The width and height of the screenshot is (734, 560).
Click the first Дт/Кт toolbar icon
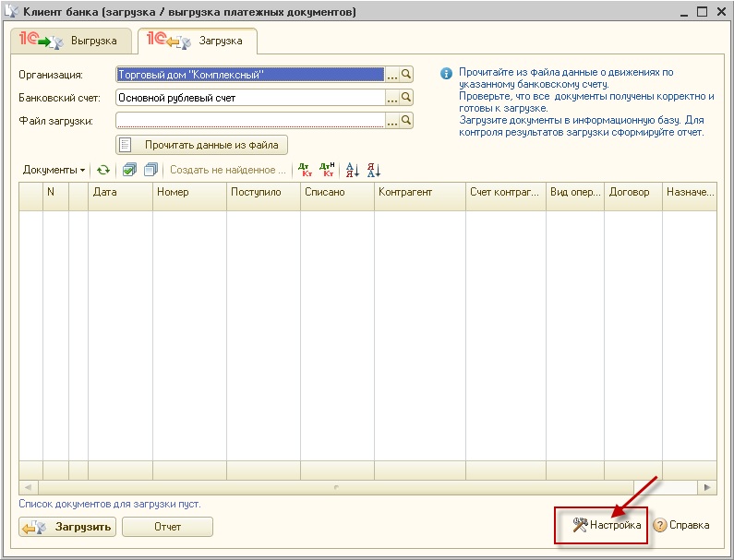pyautogui.click(x=306, y=170)
